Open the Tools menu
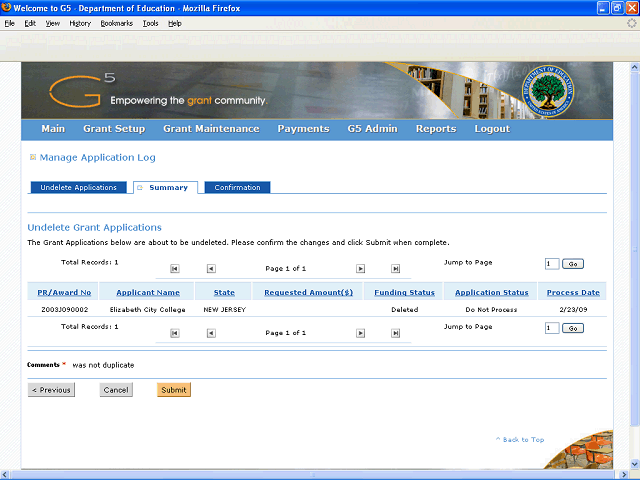 point(150,23)
